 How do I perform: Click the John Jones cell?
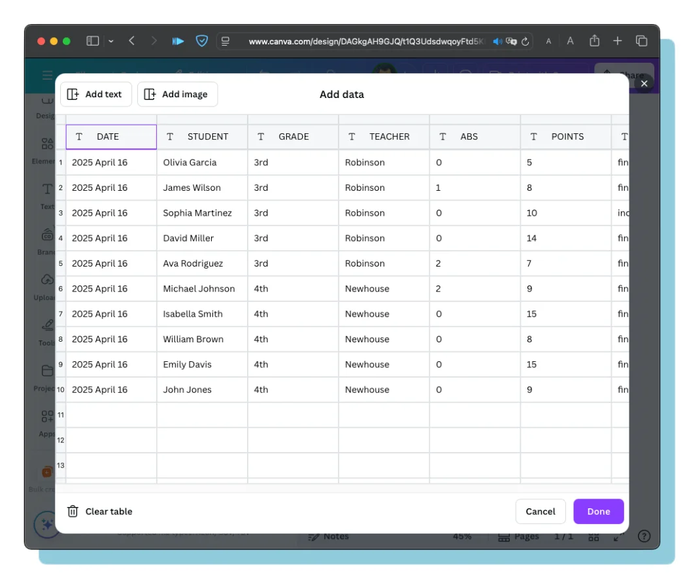pyautogui.click(x=202, y=389)
